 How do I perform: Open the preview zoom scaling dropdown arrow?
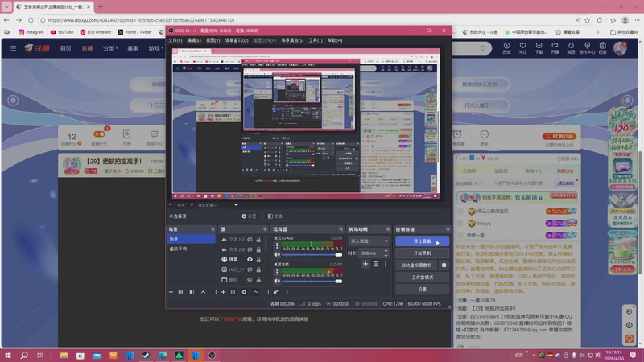236,205
